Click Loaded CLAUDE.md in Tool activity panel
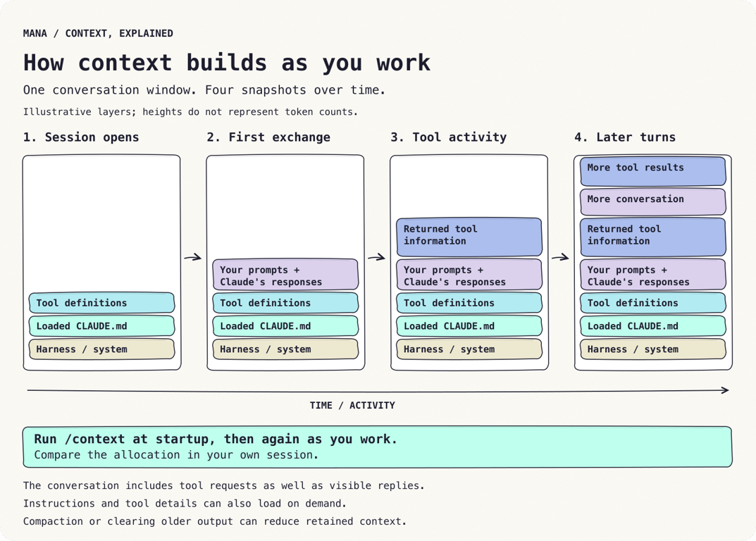 469,326
